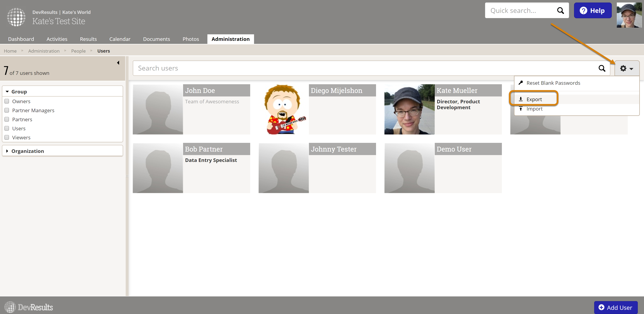Check the Owners group filter
The image size is (644, 314).
pyautogui.click(x=7, y=101)
